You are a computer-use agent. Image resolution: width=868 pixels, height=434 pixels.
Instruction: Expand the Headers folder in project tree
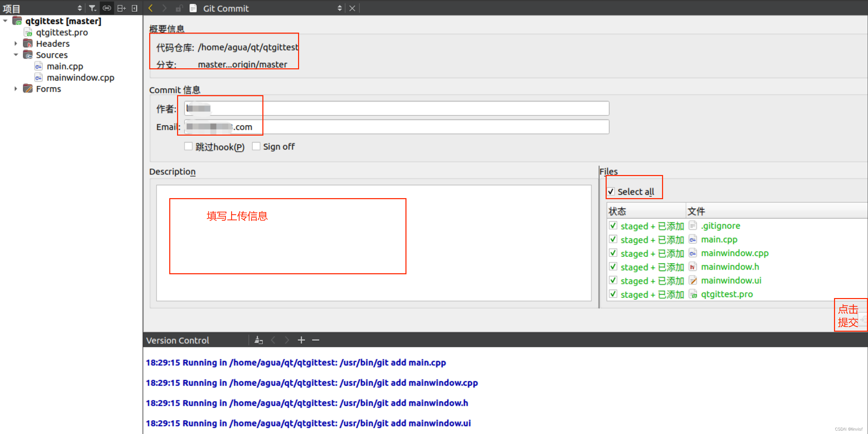point(16,44)
